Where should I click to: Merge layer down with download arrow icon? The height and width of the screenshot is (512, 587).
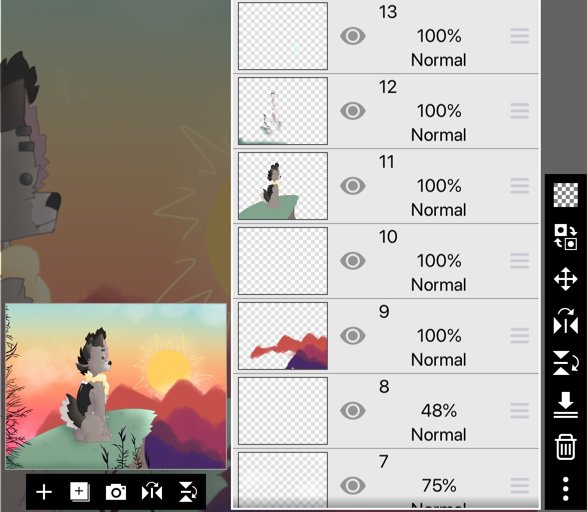[x=566, y=405]
